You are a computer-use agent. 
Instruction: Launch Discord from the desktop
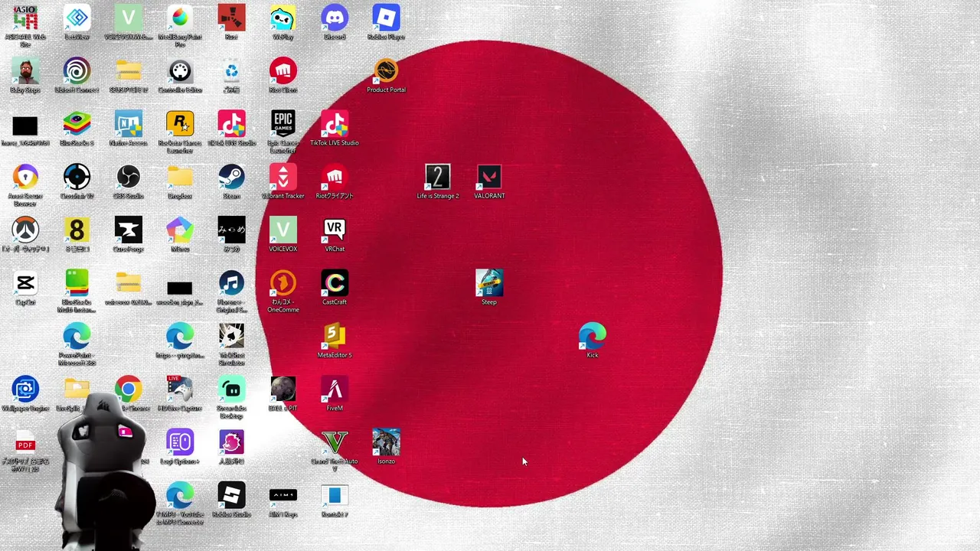335,18
